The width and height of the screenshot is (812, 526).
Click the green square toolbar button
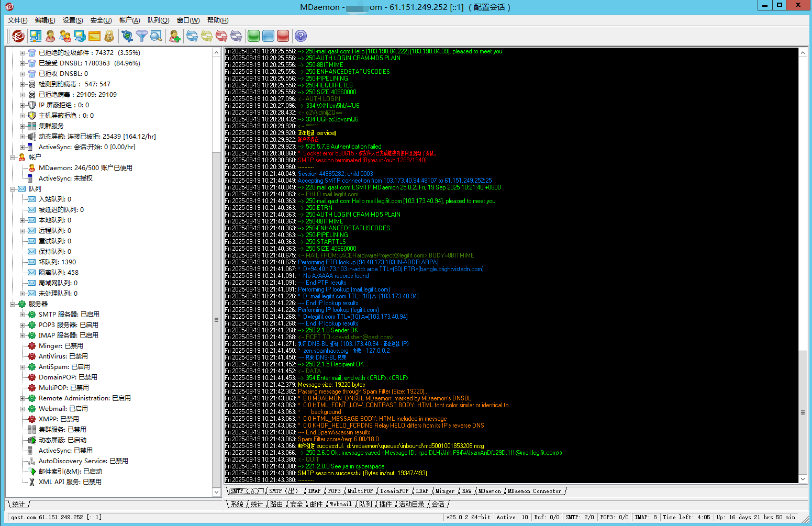pos(253,36)
